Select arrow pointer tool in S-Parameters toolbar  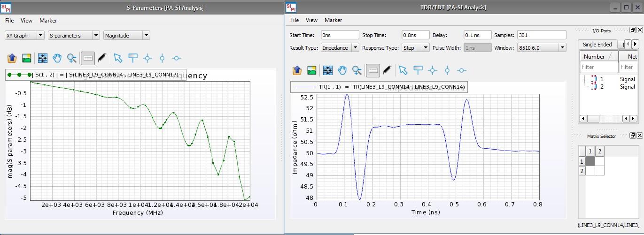point(118,58)
